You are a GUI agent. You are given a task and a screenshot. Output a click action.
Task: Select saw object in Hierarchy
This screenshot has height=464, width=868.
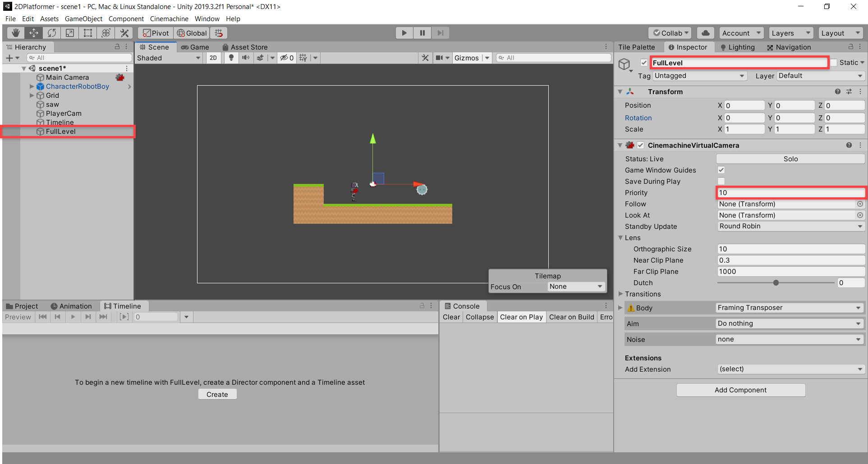52,105
